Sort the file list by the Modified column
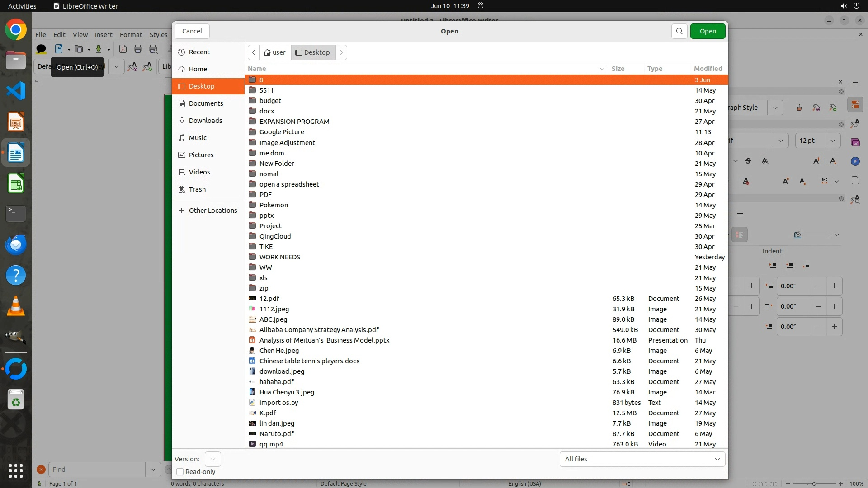This screenshot has height=488, width=868. point(708,69)
